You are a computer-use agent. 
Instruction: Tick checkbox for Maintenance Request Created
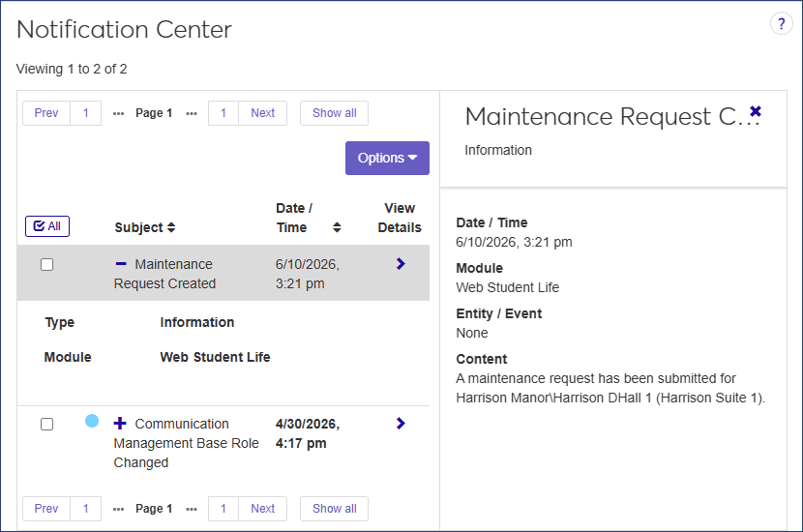pyautogui.click(x=47, y=265)
